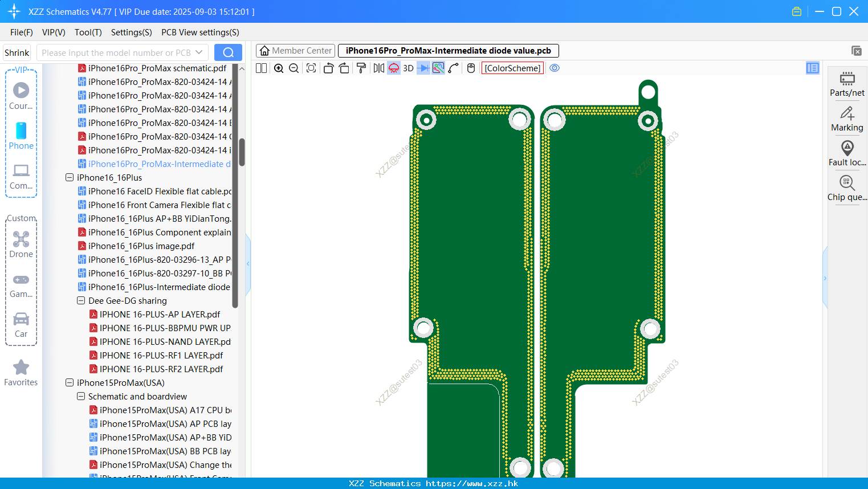The height and width of the screenshot is (489, 868).
Task: Click the model number search field
Action: (x=116, y=52)
